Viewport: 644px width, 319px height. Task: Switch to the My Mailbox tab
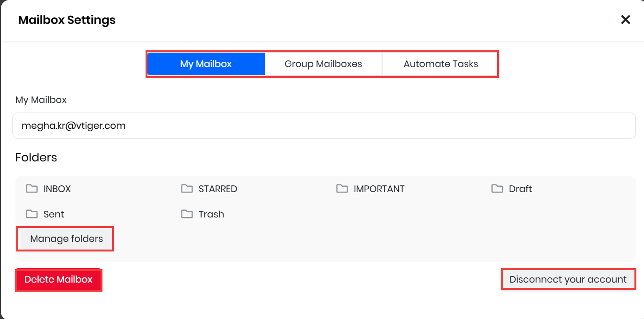206,64
